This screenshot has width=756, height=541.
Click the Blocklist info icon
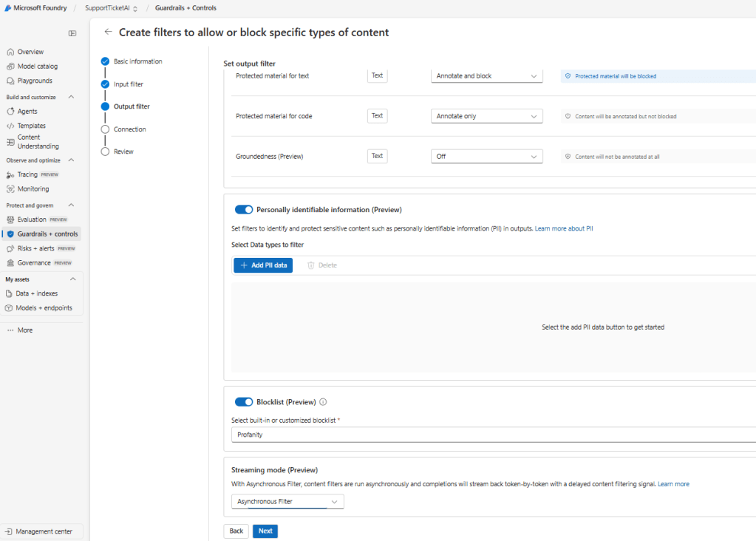coord(324,402)
